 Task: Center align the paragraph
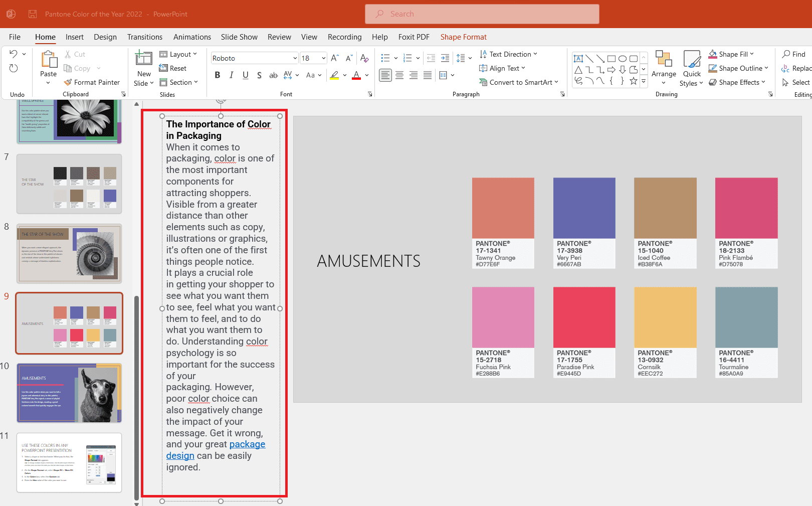pyautogui.click(x=399, y=75)
